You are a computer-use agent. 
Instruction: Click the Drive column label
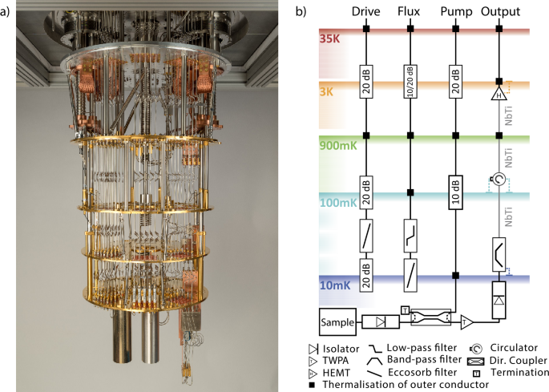pos(366,12)
